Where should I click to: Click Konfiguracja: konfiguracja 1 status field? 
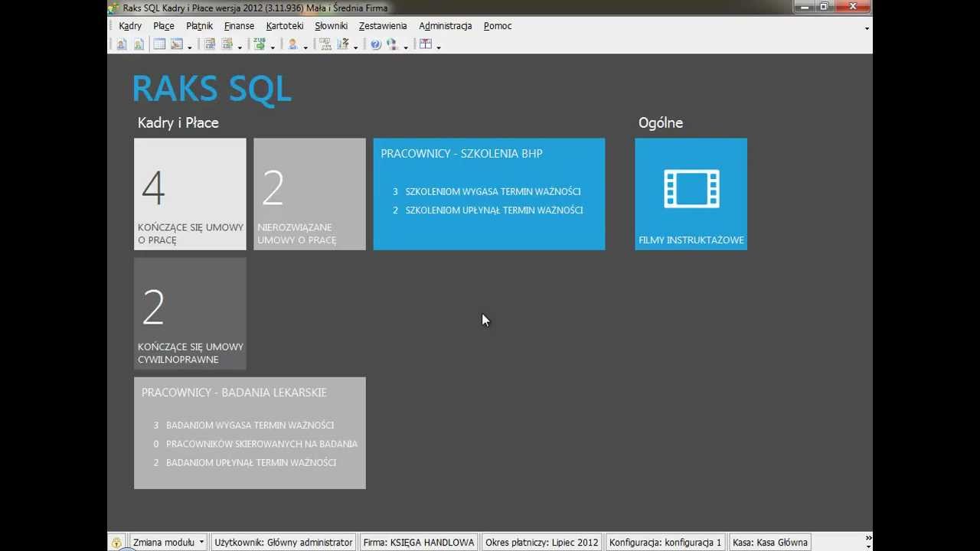pyautogui.click(x=665, y=543)
